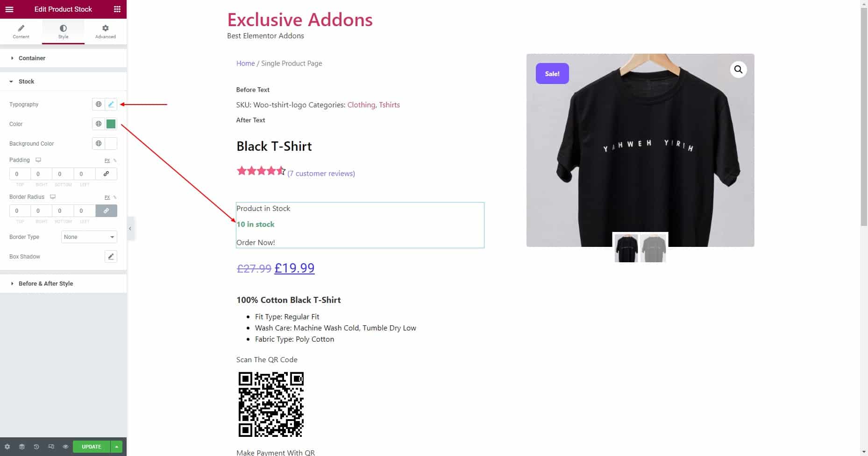Viewport: 868px width, 456px height.
Task: Open the 7 customer reviews link
Action: coord(321,173)
